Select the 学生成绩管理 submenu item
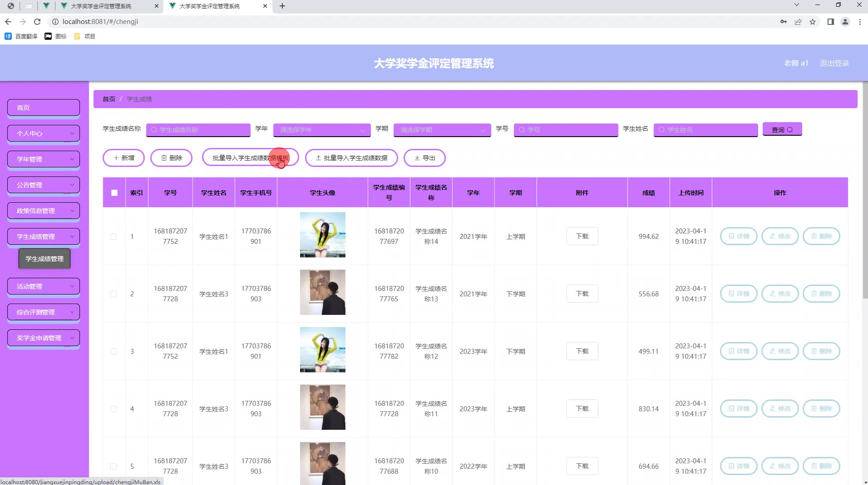 click(x=44, y=259)
